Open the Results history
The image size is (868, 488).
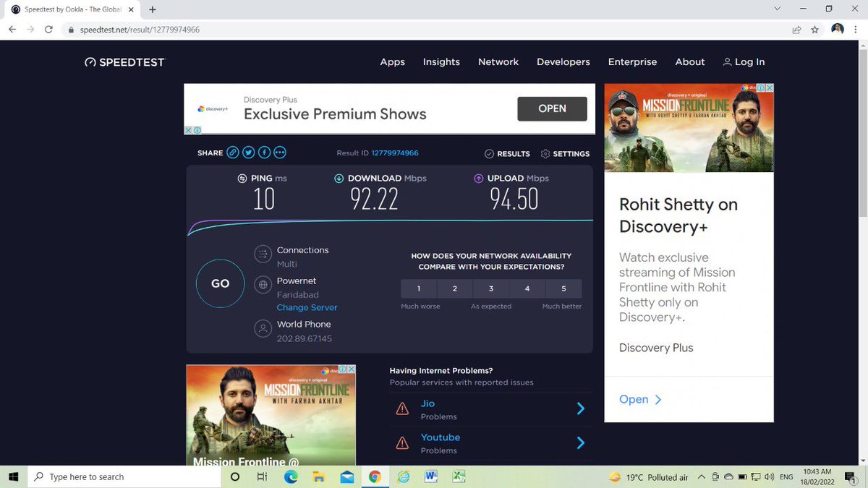pyautogui.click(x=507, y=154)
